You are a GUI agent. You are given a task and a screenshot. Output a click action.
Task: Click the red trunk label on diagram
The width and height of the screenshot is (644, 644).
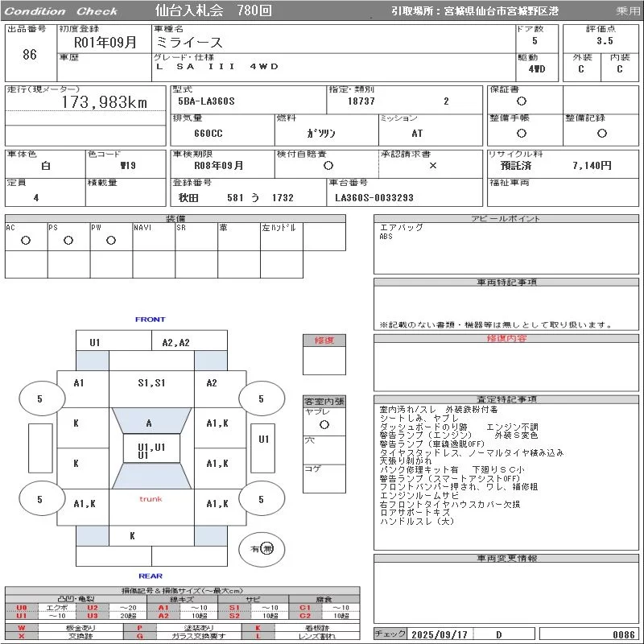point(151,499)
